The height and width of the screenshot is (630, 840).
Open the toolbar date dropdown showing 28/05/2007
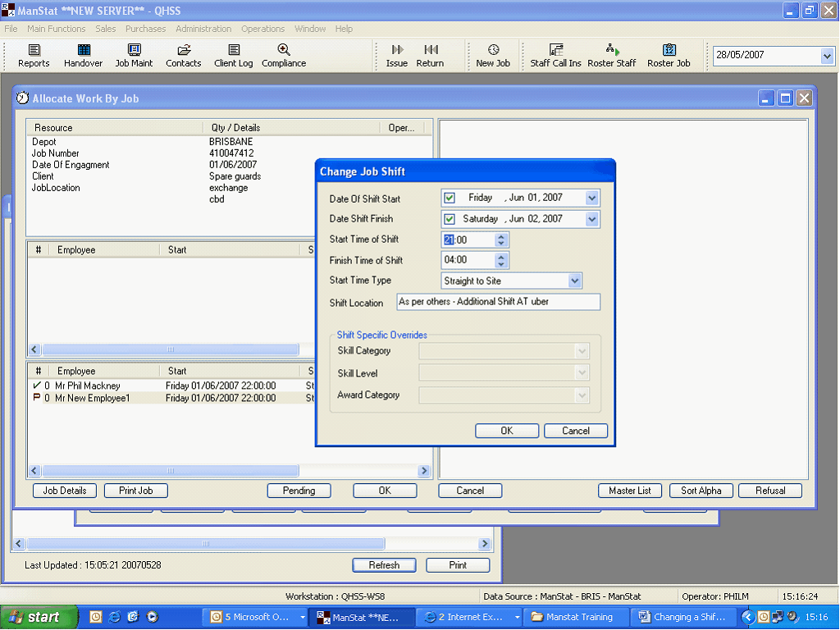click(826, 56)
